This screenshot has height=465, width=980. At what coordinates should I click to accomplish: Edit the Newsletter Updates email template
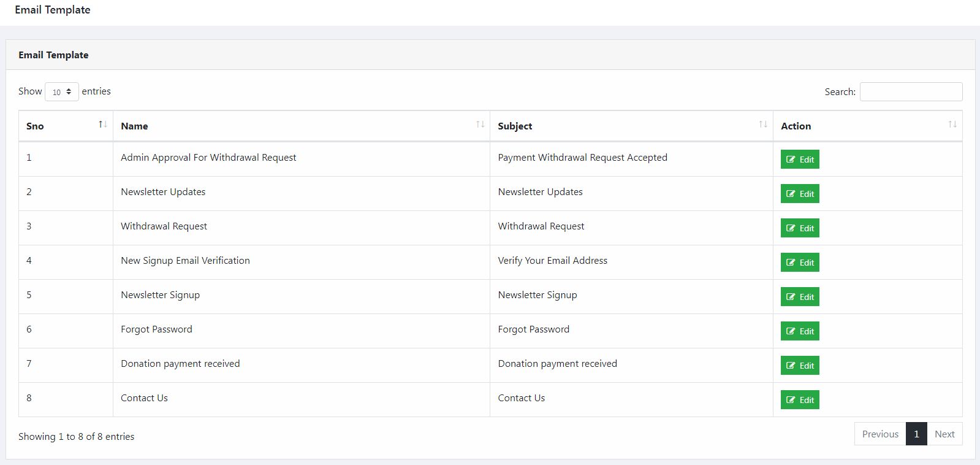click(800, 194)
